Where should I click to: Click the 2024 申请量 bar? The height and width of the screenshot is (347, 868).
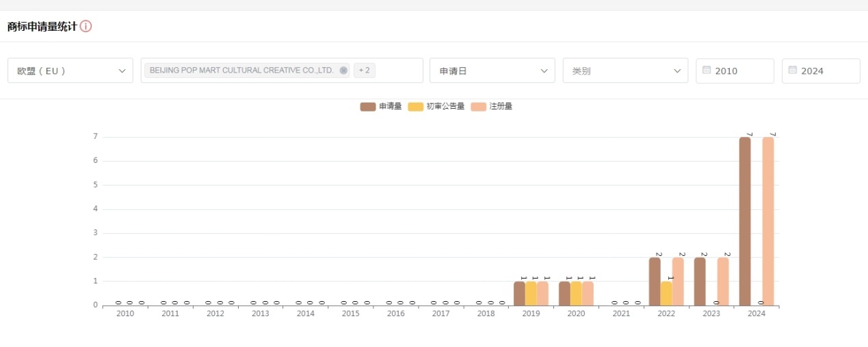coord(745,221)
